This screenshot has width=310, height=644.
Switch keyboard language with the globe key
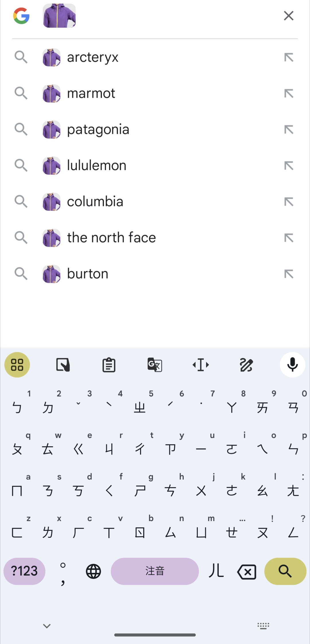93,571
